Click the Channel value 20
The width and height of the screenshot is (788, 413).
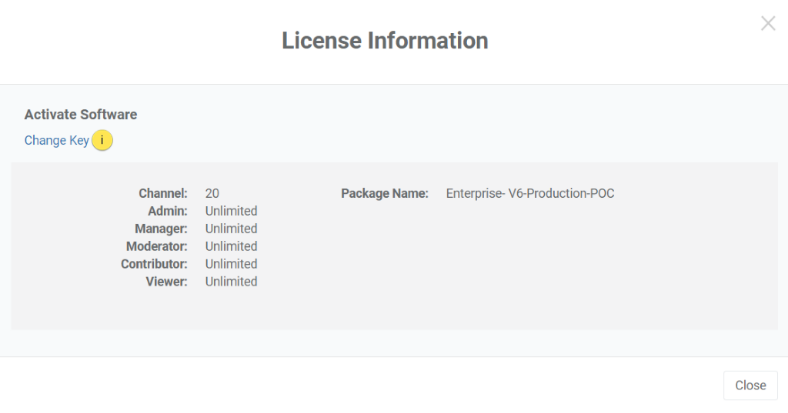coord(212,193)
